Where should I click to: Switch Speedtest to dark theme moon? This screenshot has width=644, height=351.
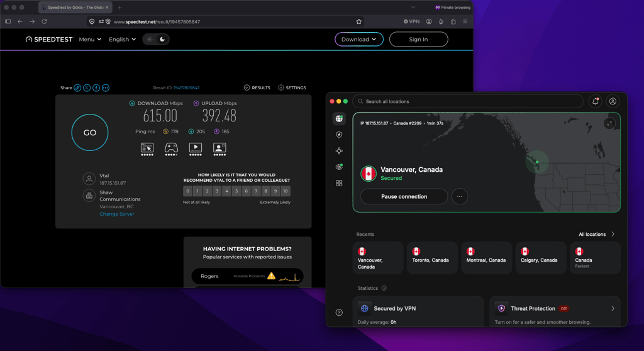coord(162,39)
